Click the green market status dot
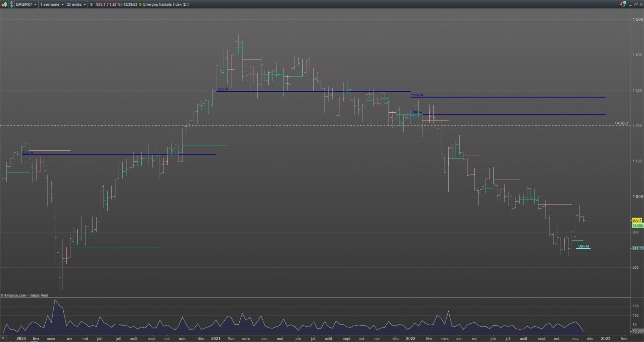644x342 pixels. (x=140, y=4)
